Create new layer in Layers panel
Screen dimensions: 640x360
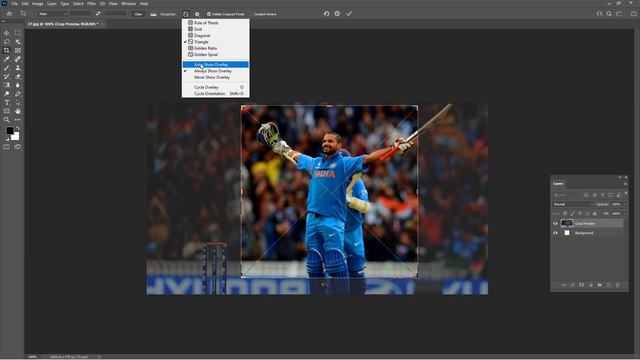point(609,285)
